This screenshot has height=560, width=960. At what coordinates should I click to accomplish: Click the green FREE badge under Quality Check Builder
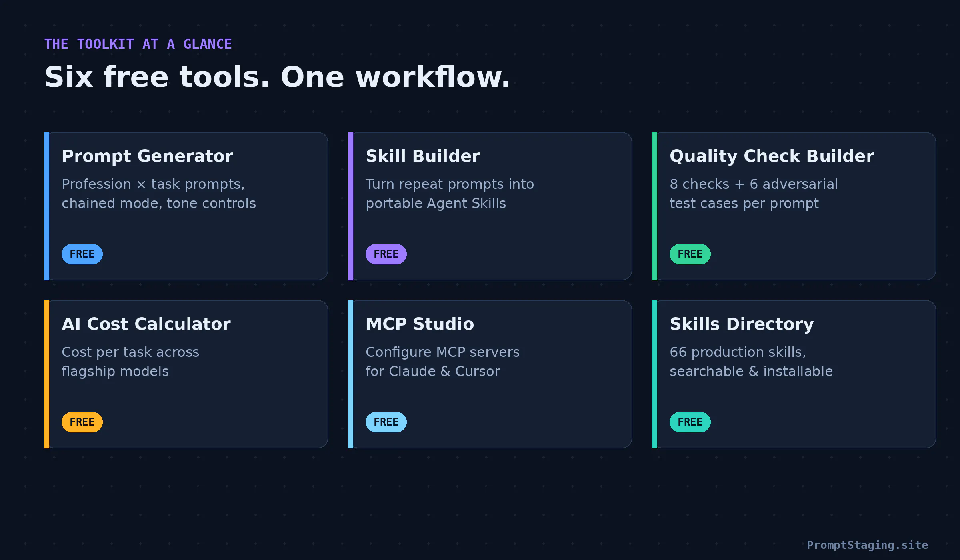(690, 254)
